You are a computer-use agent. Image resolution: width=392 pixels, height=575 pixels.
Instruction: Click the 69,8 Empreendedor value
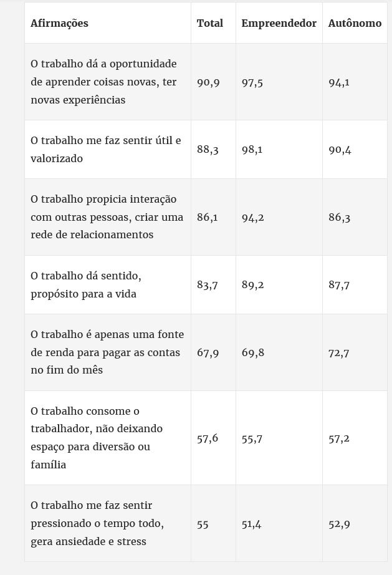click(253, 352)
